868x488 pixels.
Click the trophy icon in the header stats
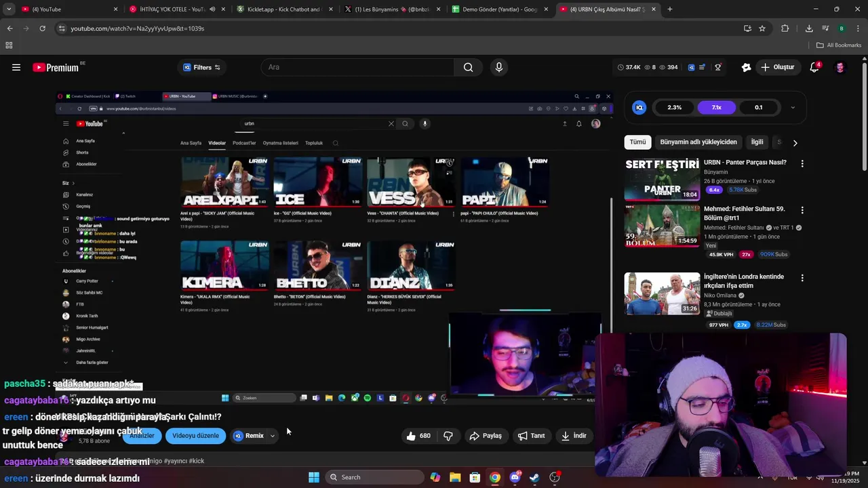[x=717, y=67]
